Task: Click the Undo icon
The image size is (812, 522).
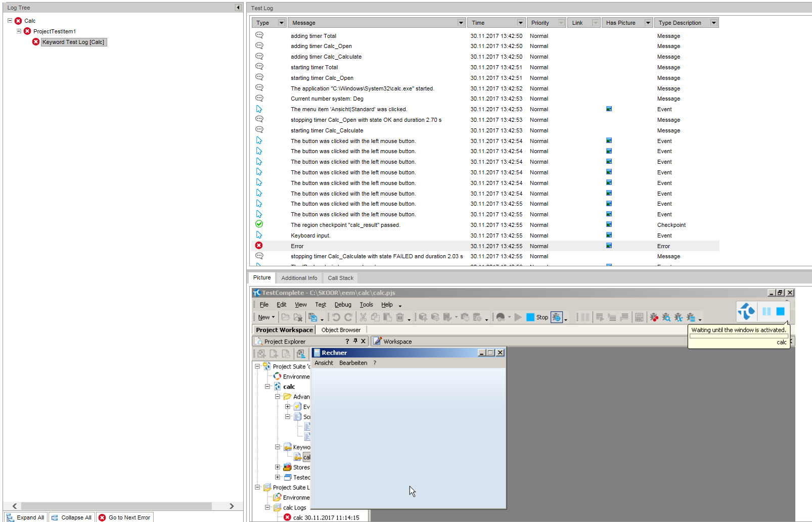Action: coord(336,317)
